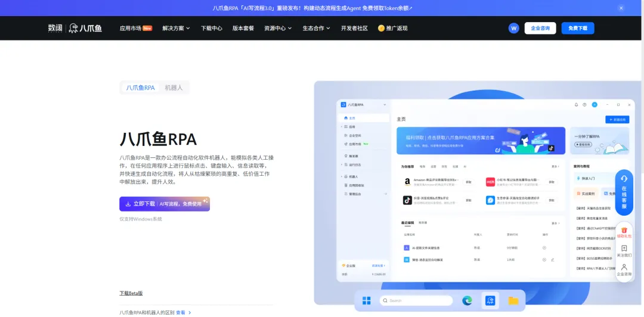Go to 下载中心 page
The height and width of the screenshot is (317, 644).
[212, 29]
